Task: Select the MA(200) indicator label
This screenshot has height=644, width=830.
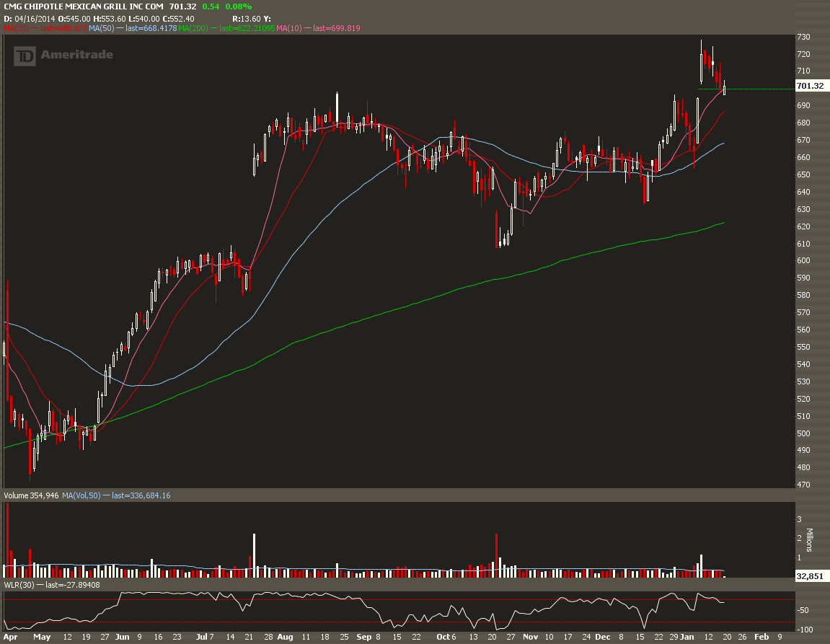Action: (x=193, y=28)
